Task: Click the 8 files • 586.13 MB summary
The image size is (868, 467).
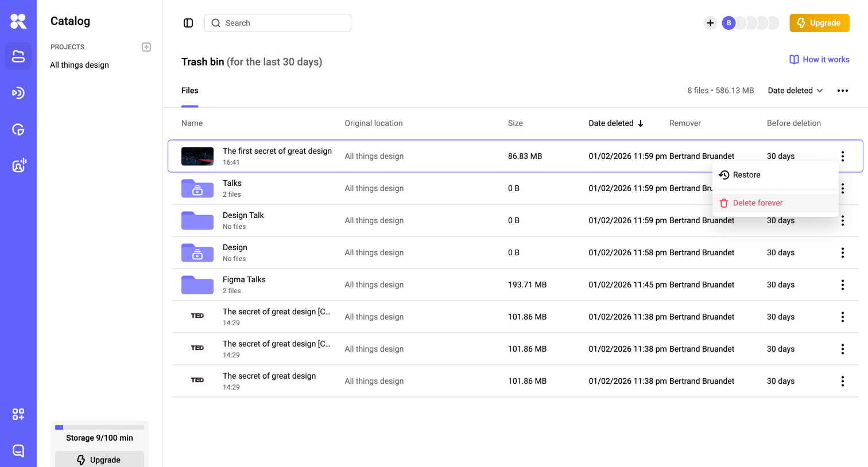Action: point(720,91)
